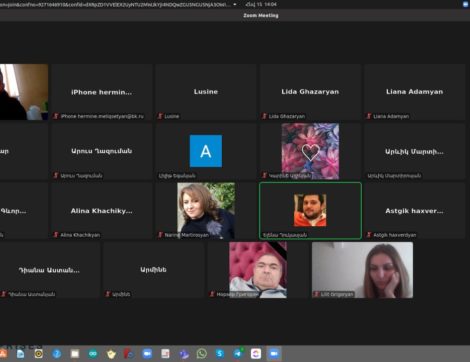Click the small 'Lilit Grigoryan' name label

(x=337, y=294)
